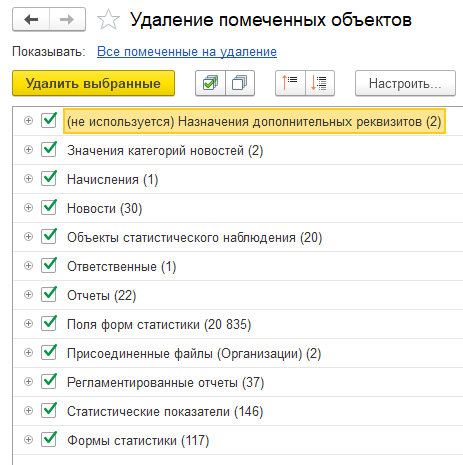Viewport: 463px width, 465px height.
Task: Expand the Регламентированные отчеты (37) group
Action: [x=29, y=382]
